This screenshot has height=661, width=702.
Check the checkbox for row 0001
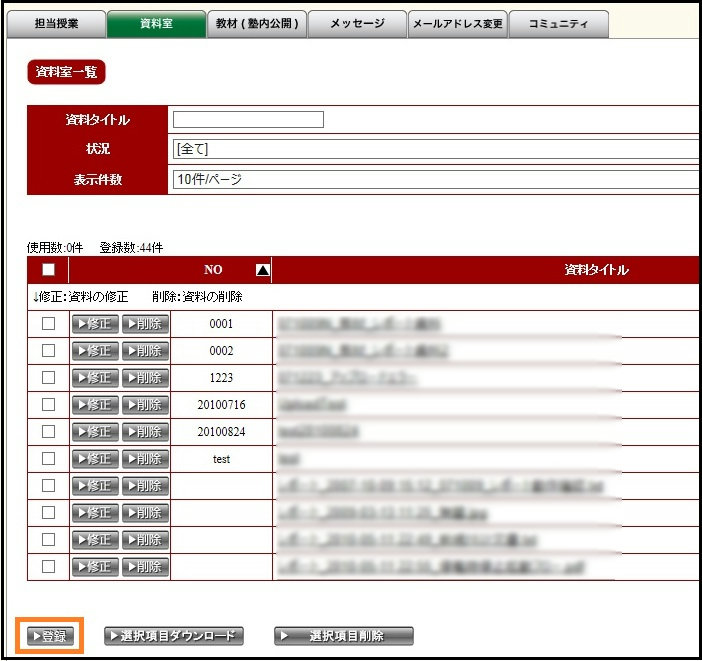(x=48, y=324)
